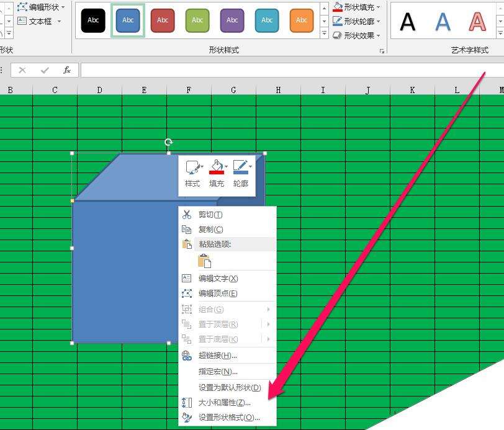Click the edit points icon in menu

pos(187,293)
